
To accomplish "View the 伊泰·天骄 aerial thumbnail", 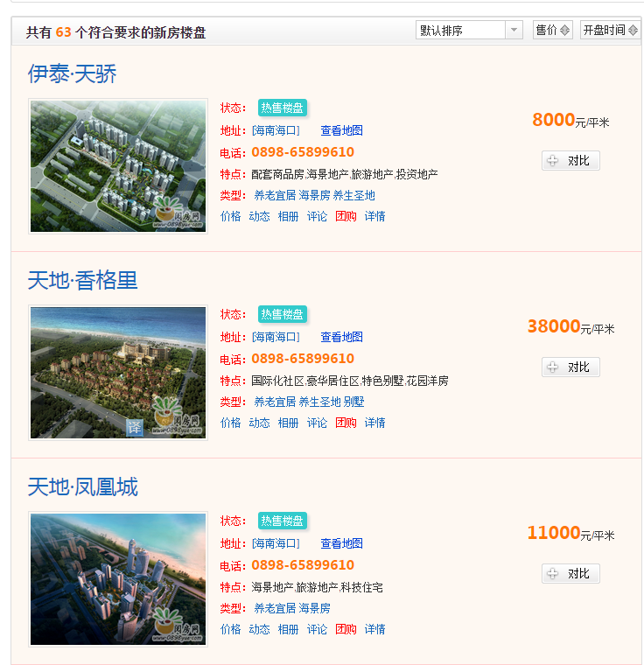I will pos(118,166).
